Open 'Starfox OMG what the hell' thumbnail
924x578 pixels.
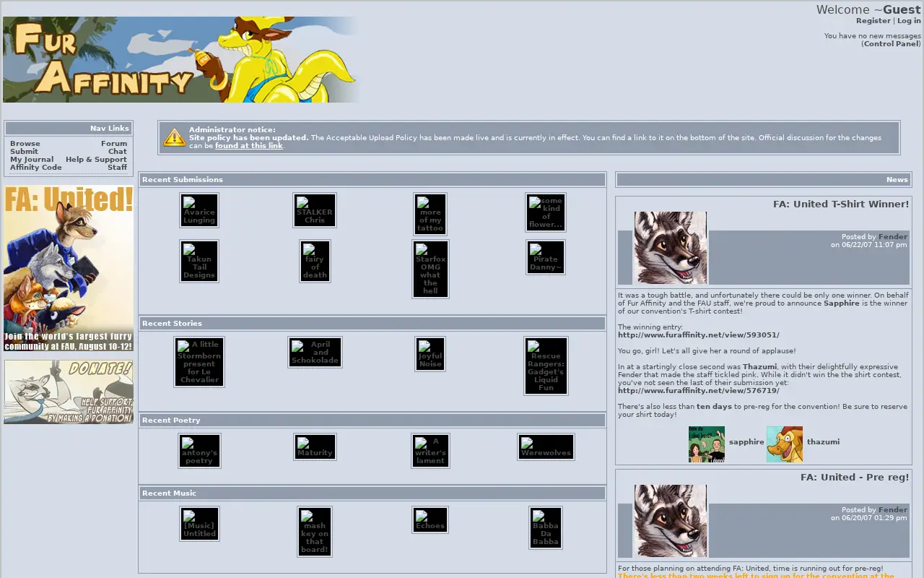point(430,269)
